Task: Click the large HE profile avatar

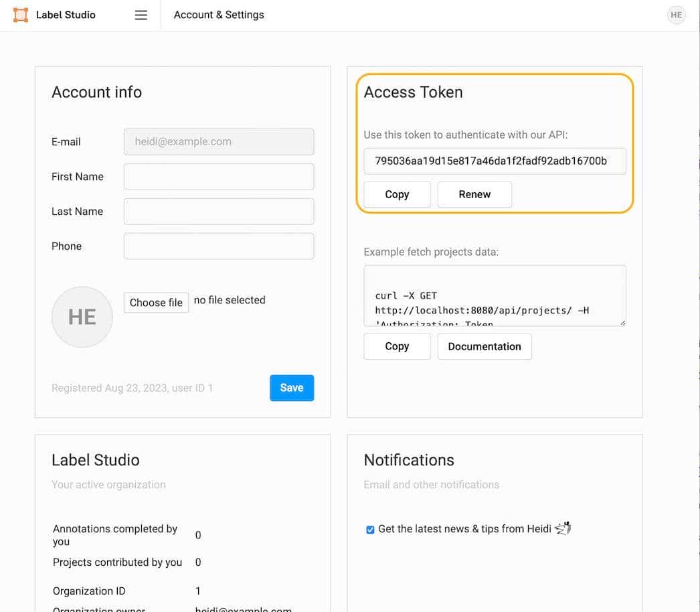Action: tap(82, 317)
